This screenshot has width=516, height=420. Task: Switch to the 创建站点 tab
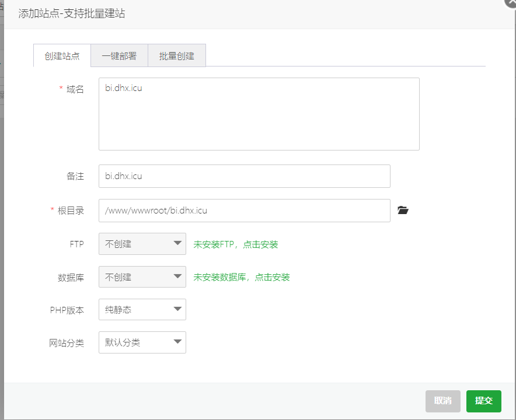[x=62, y=55]
